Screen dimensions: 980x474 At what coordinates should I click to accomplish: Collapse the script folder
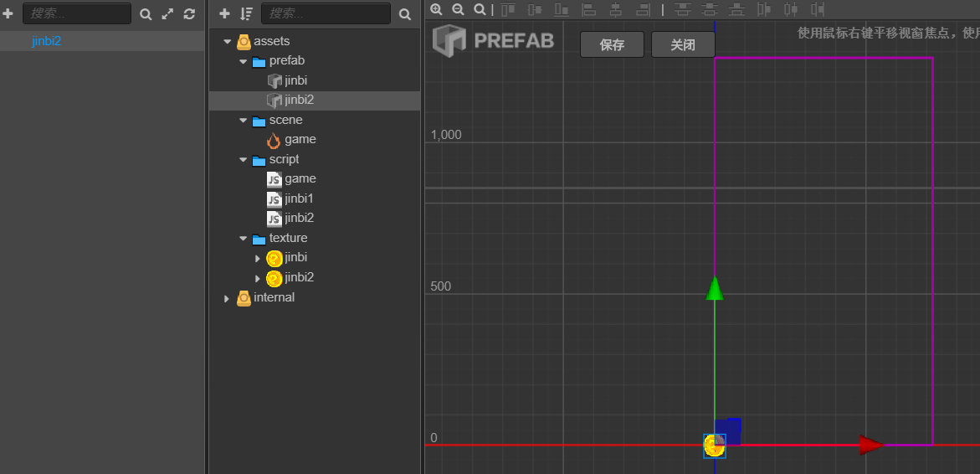click(243, 159)
